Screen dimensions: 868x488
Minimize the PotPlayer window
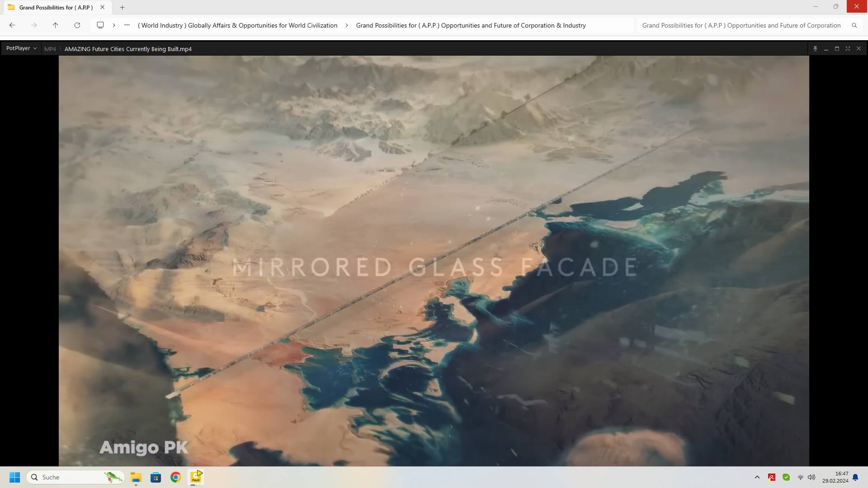pos(826,48)
